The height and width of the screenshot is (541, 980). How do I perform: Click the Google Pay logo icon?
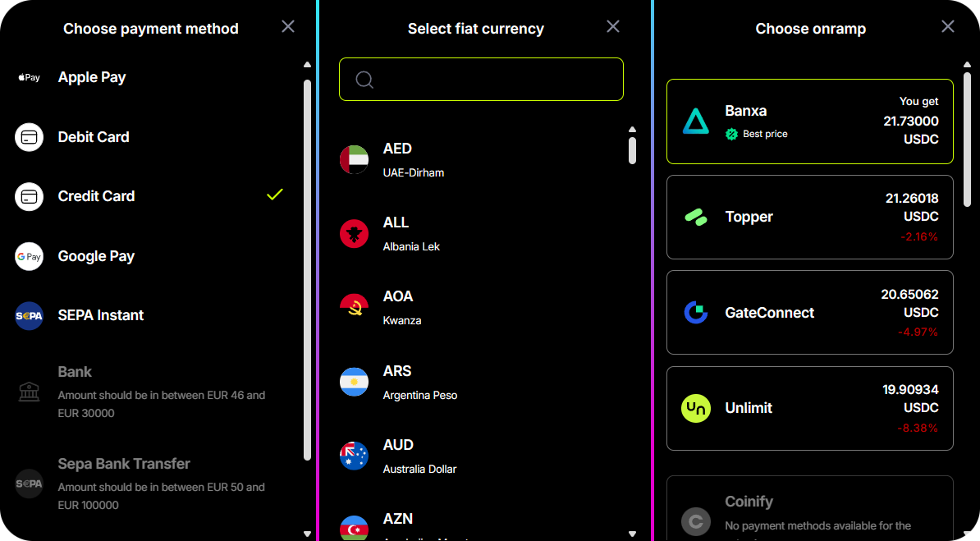tap(29, 256)
